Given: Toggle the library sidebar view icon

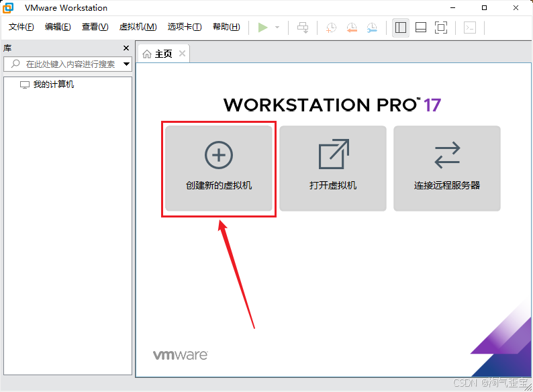Looking at the screenshot, I should coord(401,28).
